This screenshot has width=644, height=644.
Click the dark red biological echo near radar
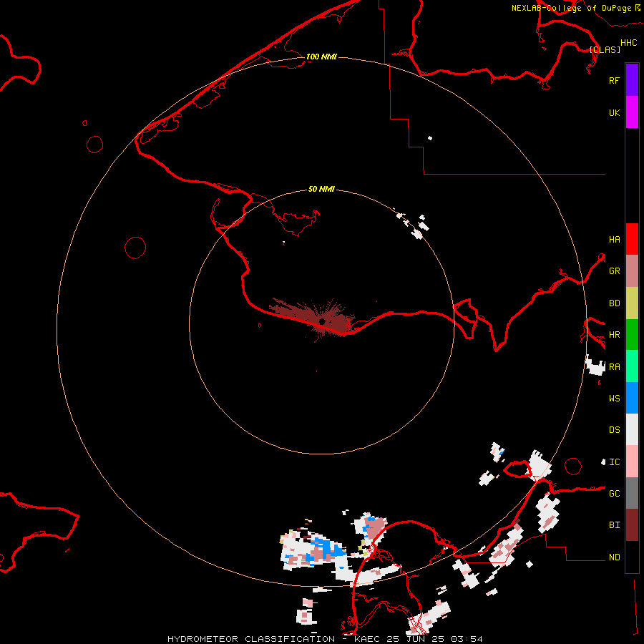[312, 318]
